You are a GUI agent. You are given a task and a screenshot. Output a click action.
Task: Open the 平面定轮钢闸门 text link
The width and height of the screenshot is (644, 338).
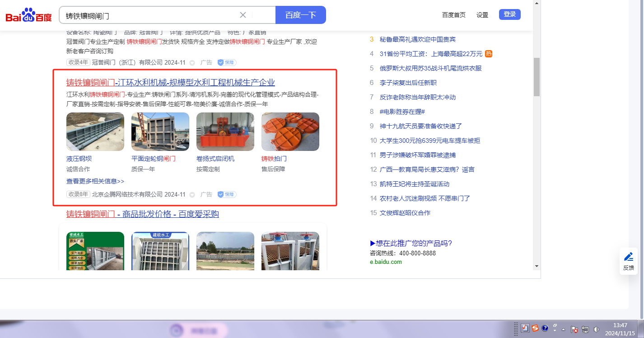coord(154,159)
